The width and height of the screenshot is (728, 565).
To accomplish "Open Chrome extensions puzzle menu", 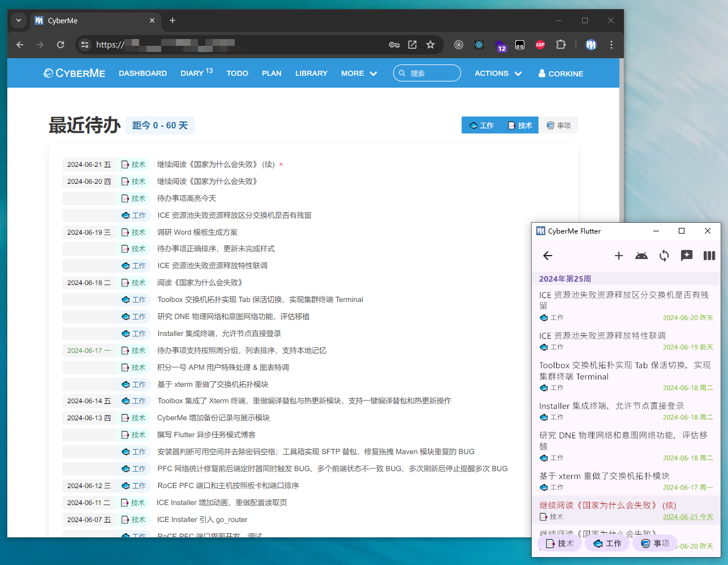I will coord(561,45).
